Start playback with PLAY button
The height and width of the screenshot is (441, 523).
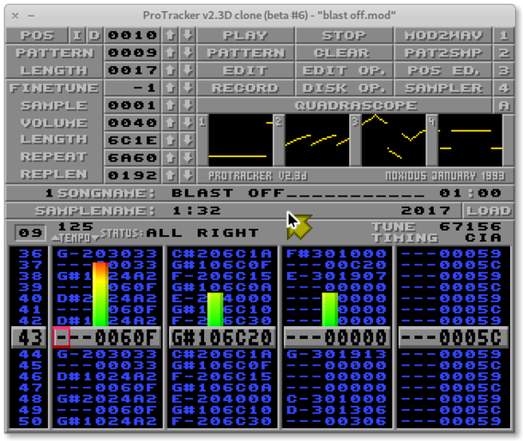pos(245,35)
